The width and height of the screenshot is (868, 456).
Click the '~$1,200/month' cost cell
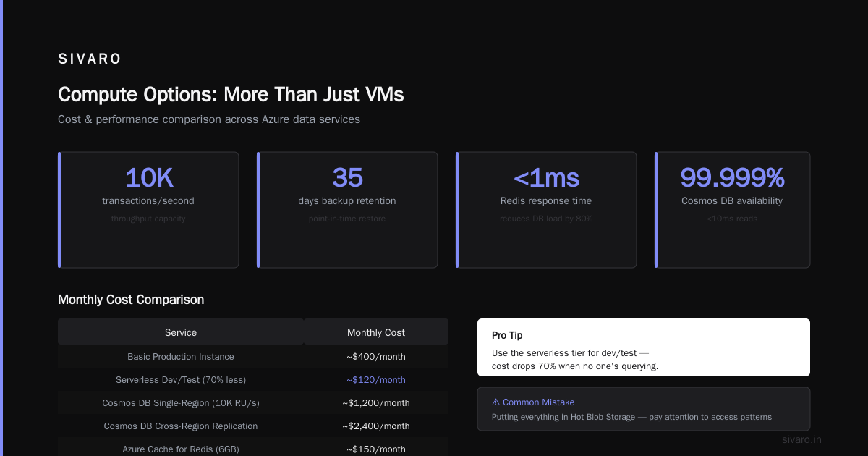coord(376,403)
